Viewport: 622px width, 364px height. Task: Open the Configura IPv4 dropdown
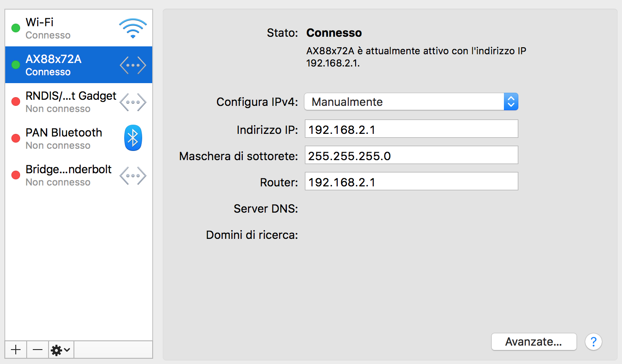411,102
